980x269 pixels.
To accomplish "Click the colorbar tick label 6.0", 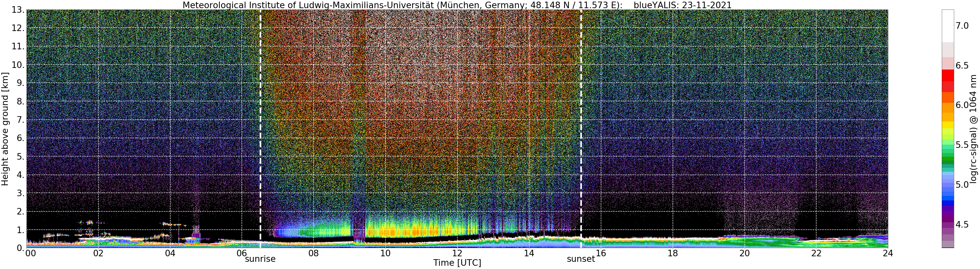I will click(x=962, y=105).
